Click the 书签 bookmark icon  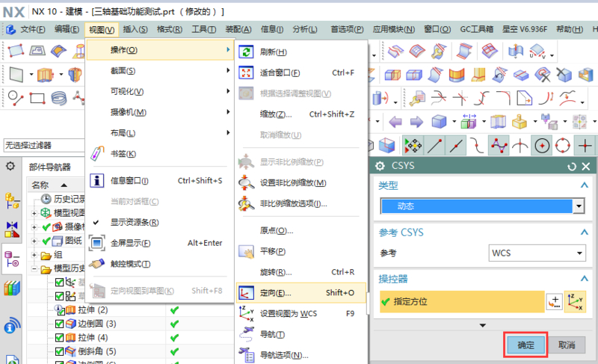(97, 154)
